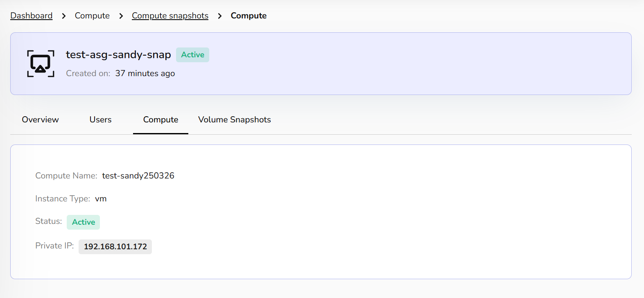Click the "37 minutes ago" timestamp
Image resolution: width=644 pixels, height=298 pixels.
tap(145, 73)
